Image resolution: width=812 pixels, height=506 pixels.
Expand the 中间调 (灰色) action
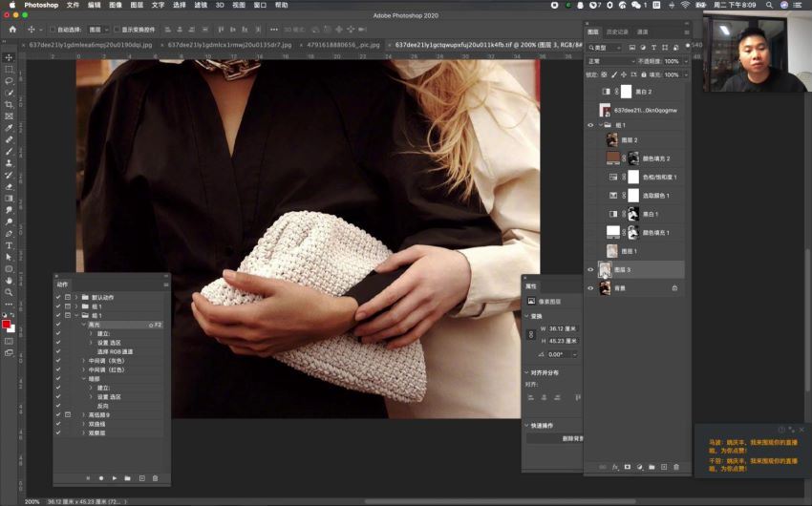coord(83,361)
